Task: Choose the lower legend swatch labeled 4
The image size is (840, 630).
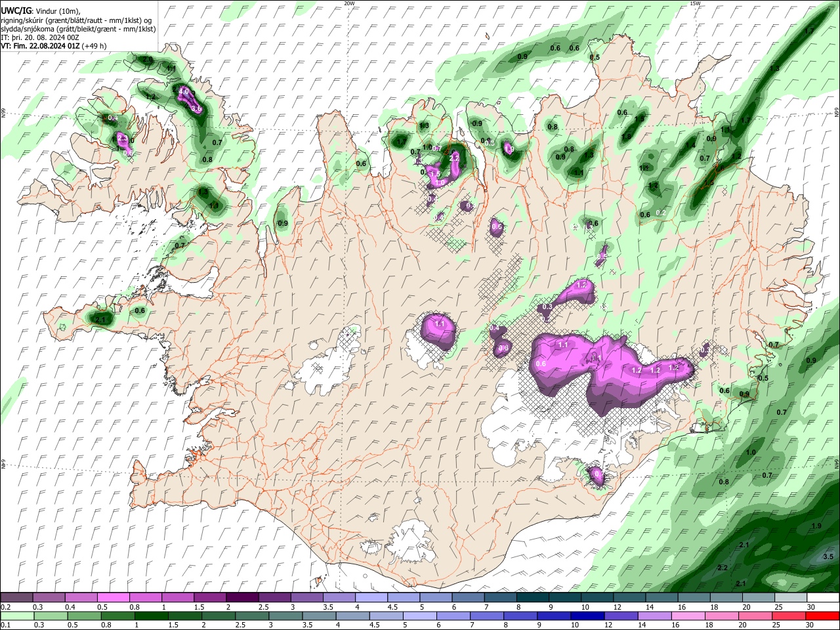Action: [352, 616]
